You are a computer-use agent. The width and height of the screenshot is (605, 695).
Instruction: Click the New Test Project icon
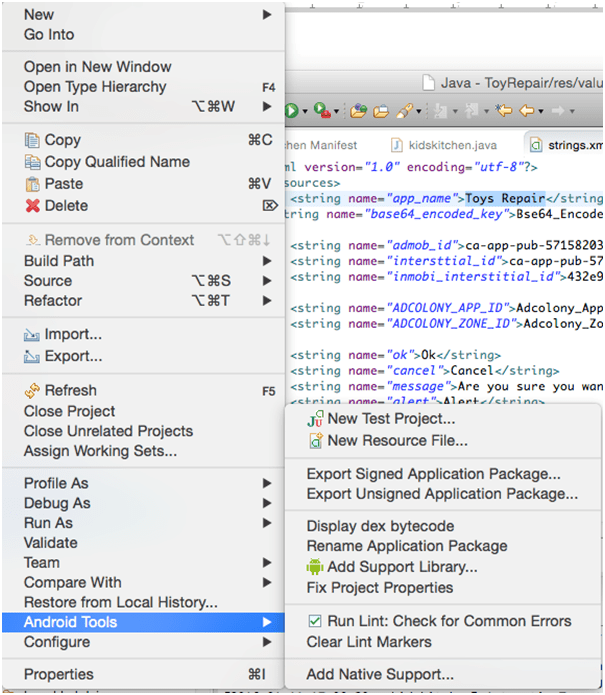click(x=315, y=419)
